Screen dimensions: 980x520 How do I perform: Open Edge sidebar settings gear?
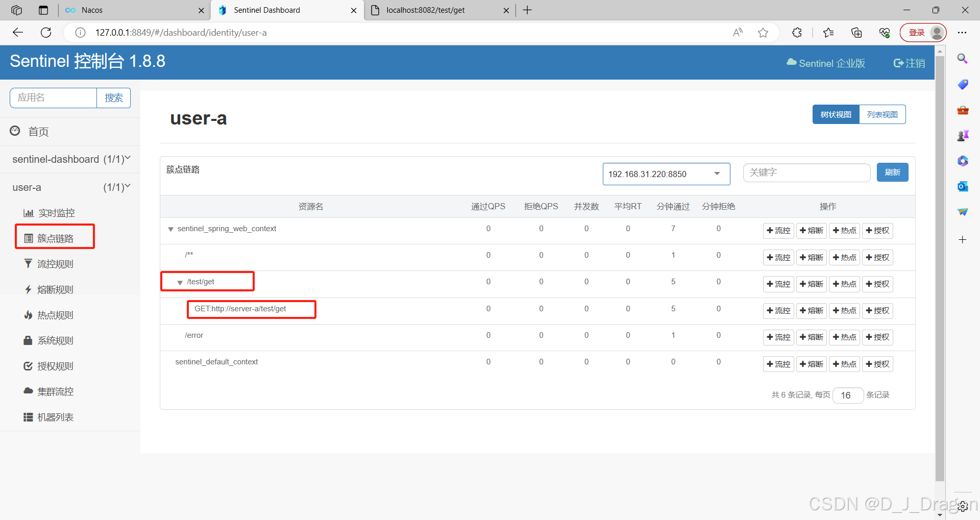tap(963, 506)
